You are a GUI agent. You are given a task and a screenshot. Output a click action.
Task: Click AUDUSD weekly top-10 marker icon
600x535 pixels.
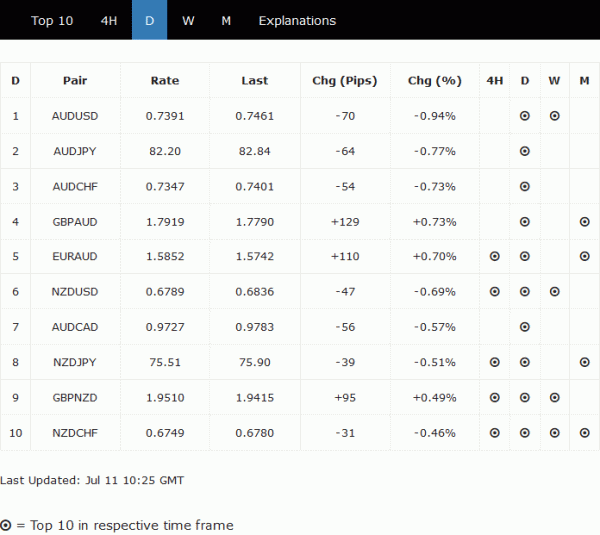[x=554, y=116]
